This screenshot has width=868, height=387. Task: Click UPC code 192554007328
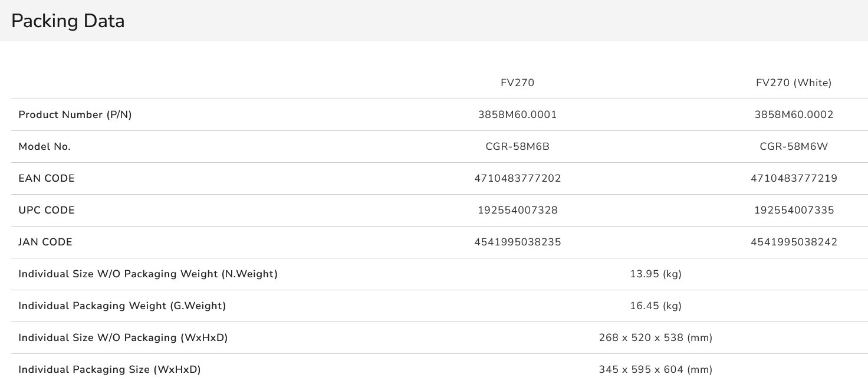tap(517, 211)
